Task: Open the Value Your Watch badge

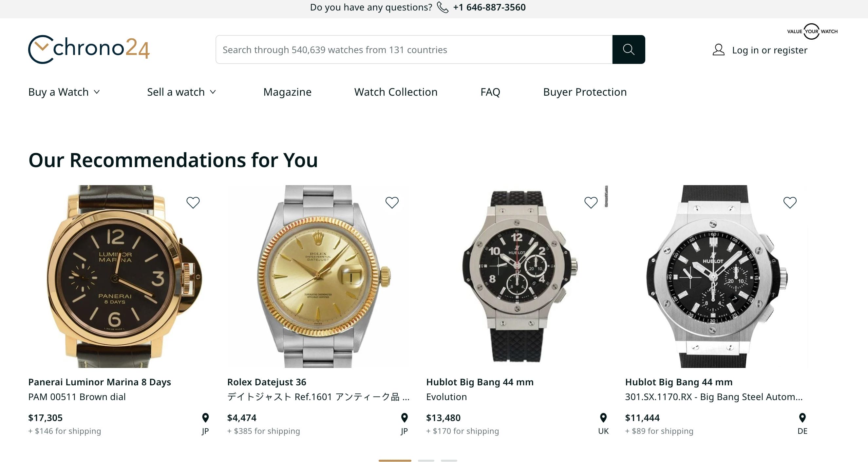Action: pyautogui.click(x=812, y=31)
